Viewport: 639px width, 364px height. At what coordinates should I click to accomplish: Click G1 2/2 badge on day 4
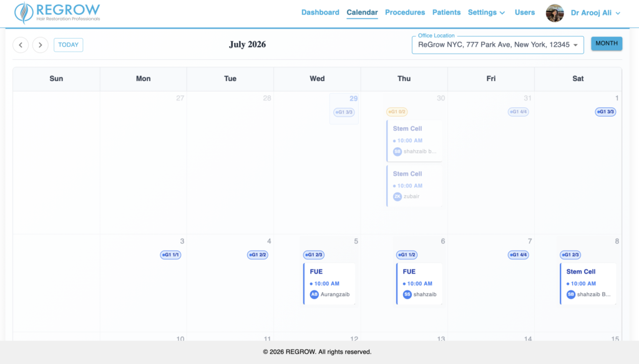(x=258, y=255)
